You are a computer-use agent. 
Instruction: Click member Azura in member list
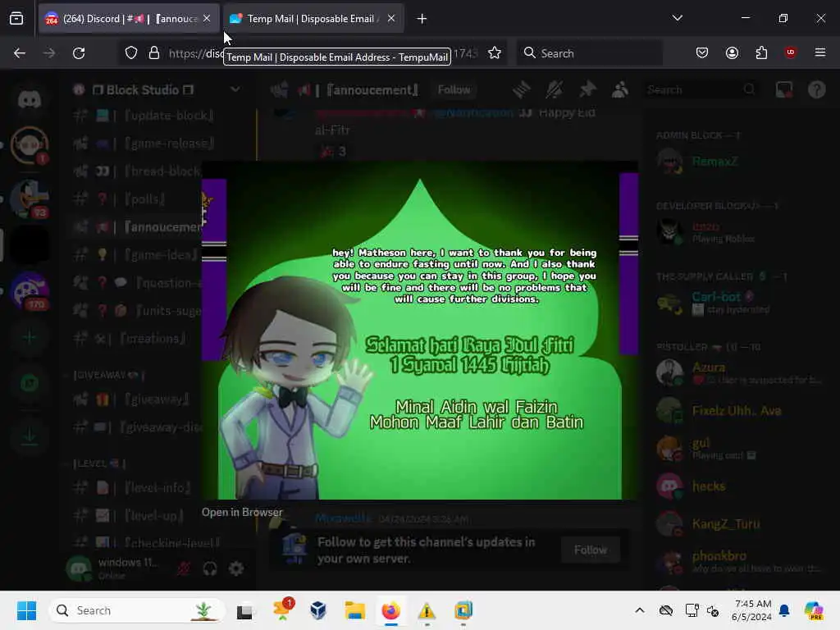(x=739, y=373)
